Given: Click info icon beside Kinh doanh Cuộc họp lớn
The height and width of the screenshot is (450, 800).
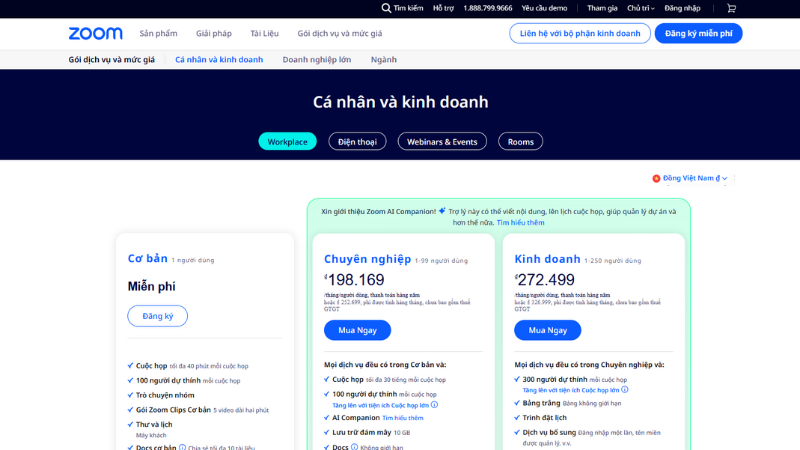Looking at the screenshot, I should point(624,390).
